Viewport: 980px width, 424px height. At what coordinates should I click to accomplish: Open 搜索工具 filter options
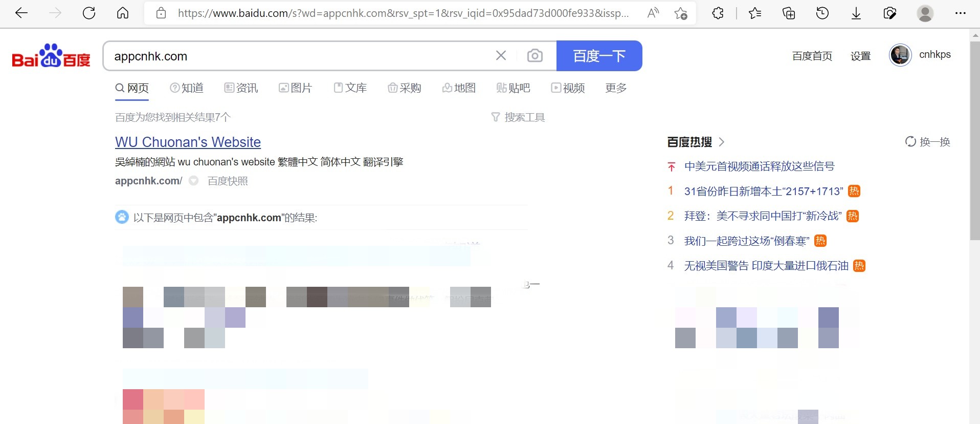[x=518, y=117]
